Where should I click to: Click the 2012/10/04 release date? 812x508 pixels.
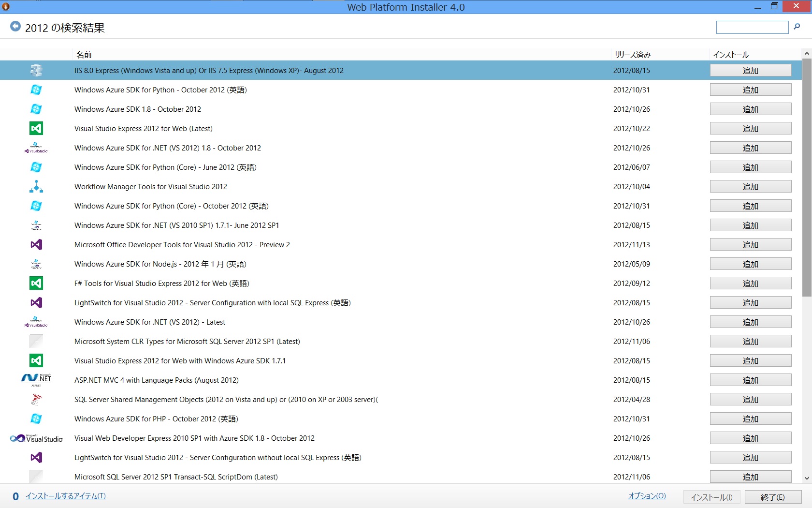[632, 187]
